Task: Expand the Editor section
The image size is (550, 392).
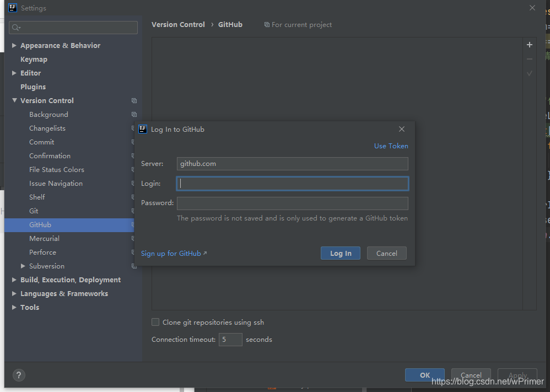Action: 14,73
